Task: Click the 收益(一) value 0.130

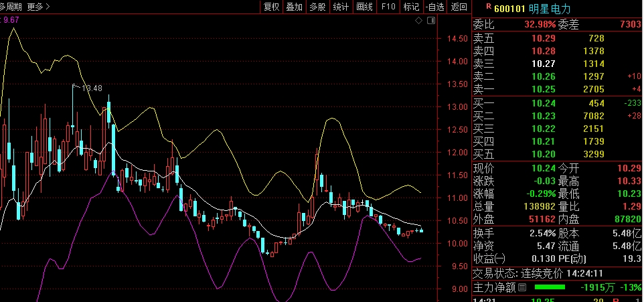Action: (x=544, y=259)
